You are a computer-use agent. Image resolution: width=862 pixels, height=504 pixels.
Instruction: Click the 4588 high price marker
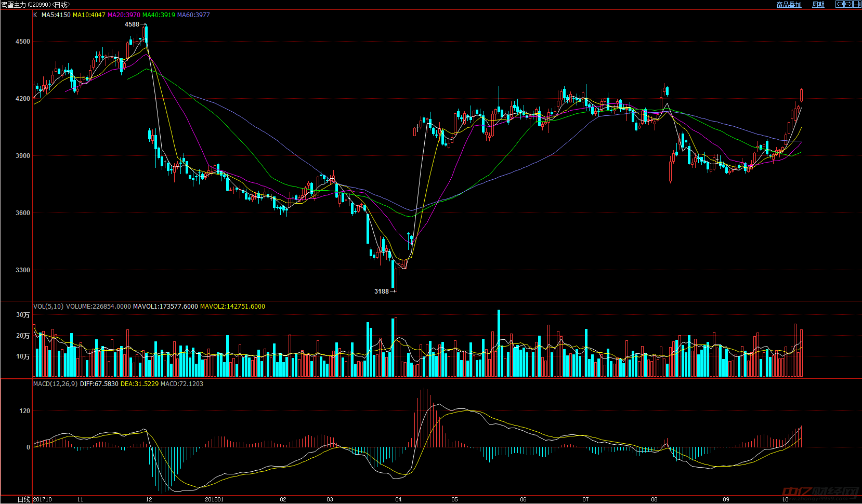[x=132, y=24]
